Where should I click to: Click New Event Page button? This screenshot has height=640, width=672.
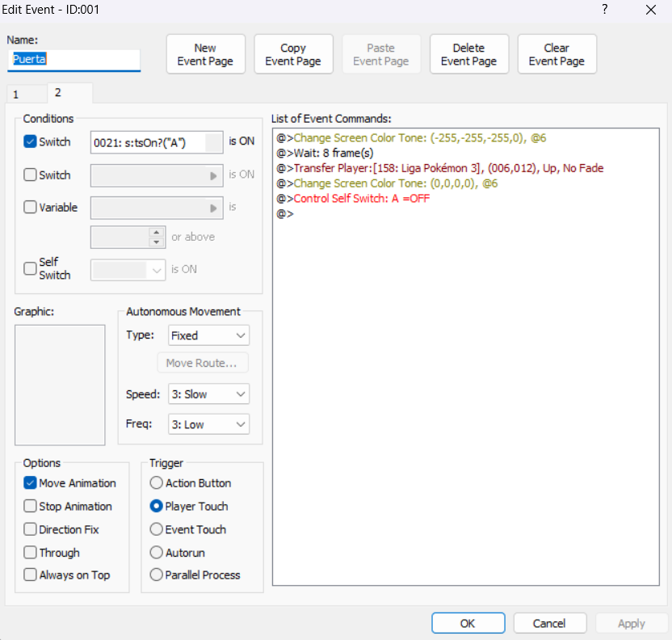(x=205, y=54)
